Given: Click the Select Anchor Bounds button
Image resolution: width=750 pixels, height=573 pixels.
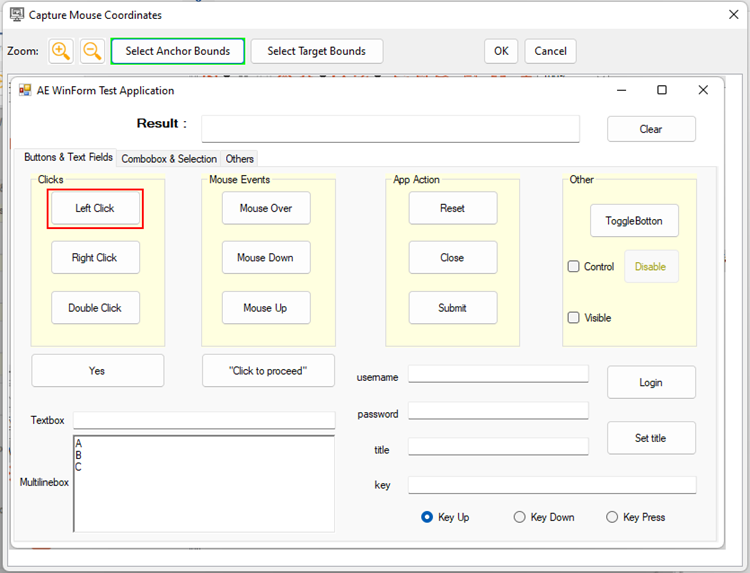Looking at the screenshot, I should pyautogui.click(x=177, y=51).
